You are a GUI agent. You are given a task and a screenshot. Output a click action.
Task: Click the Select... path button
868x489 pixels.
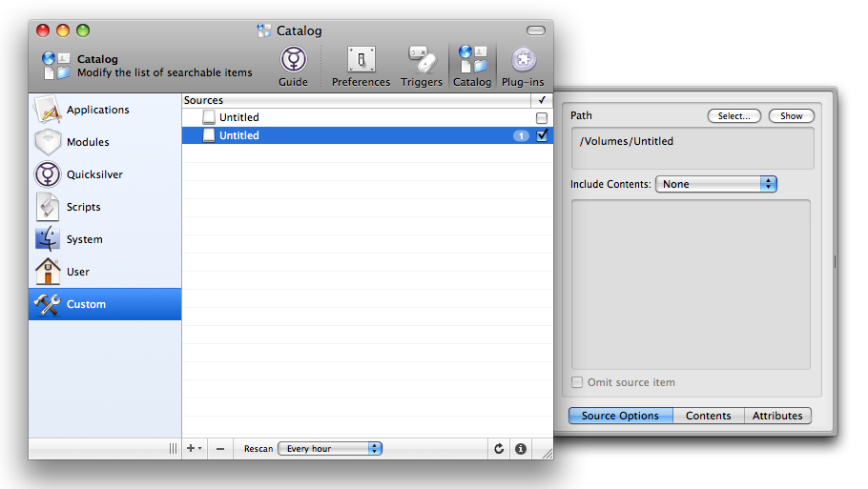click(734, 116)
